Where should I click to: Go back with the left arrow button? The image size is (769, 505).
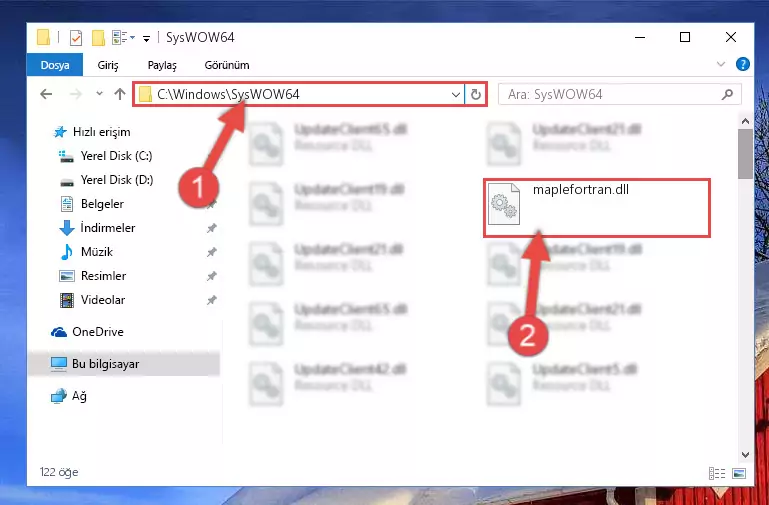[46, 94]
